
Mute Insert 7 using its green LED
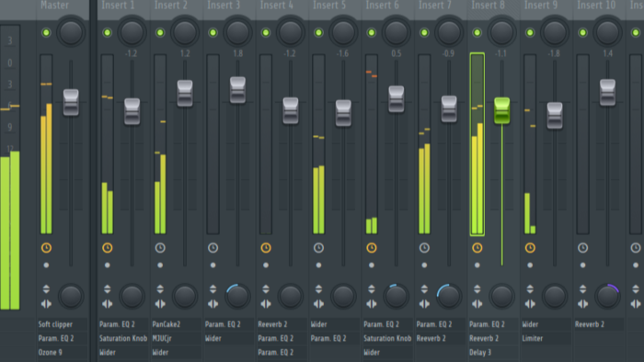pyautogui.click(x=424, y=32)
